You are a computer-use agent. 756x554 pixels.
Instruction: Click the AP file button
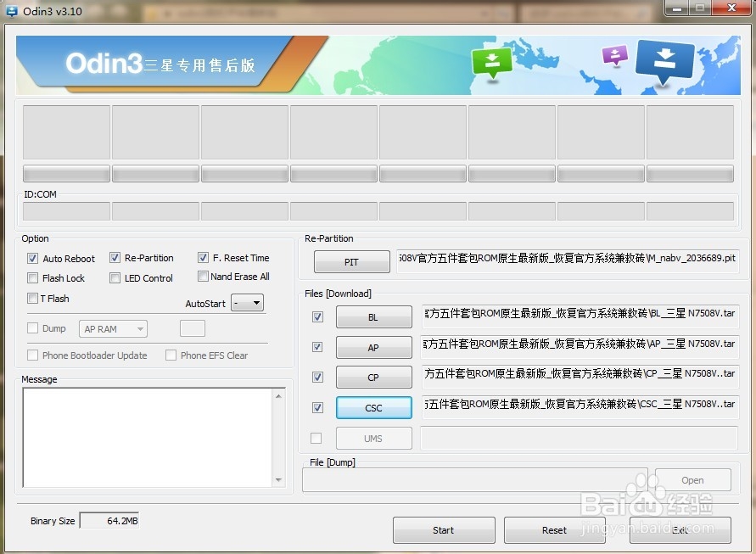coord(373,348)
